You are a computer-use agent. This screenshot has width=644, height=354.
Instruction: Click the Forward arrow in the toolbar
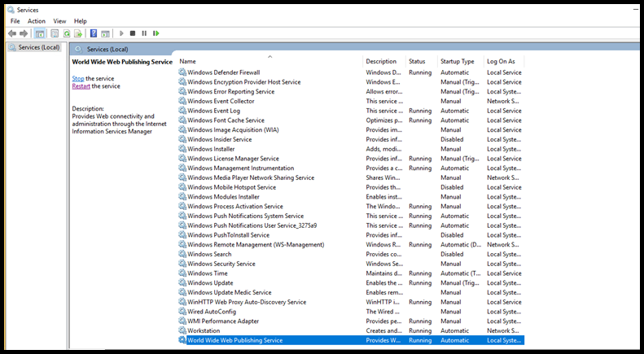tap(24, 33)
